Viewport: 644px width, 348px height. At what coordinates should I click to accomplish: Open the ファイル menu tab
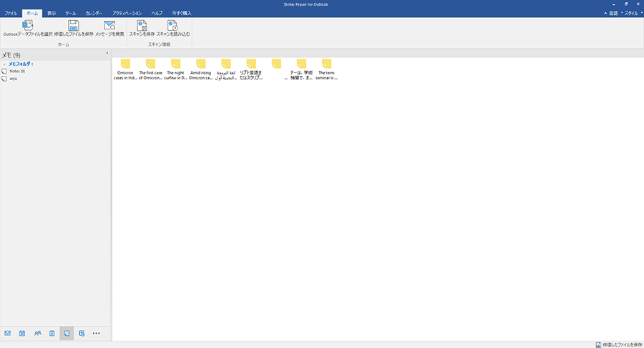coord(11,14)
